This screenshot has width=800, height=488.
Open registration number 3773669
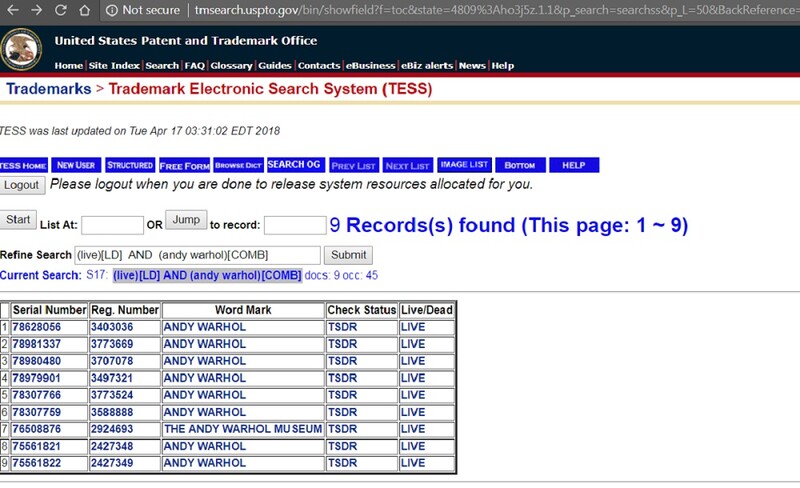[112, 344]
